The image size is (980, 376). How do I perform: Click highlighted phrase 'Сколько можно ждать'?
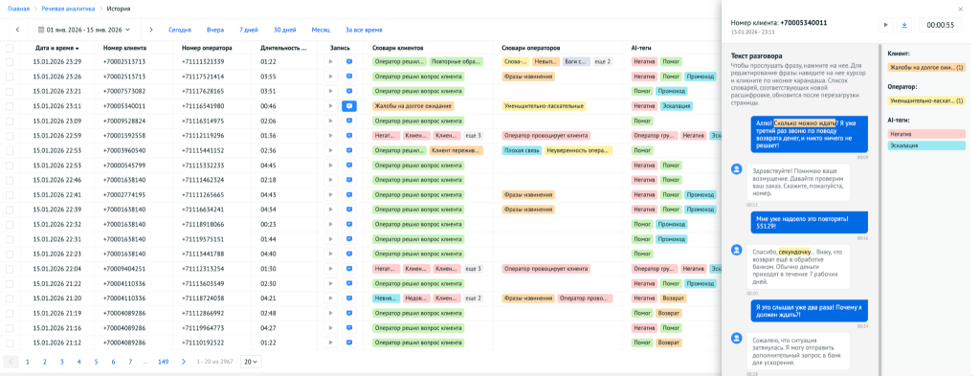(806, 123)
